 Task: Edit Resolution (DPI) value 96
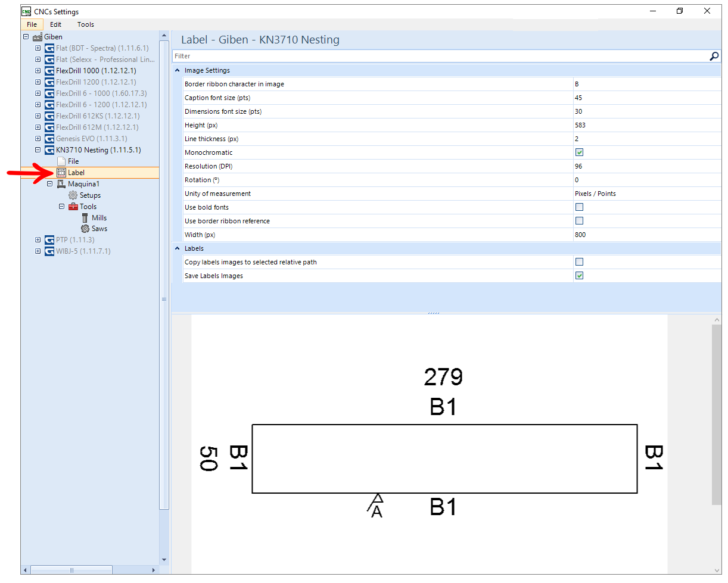click(647, 166)
